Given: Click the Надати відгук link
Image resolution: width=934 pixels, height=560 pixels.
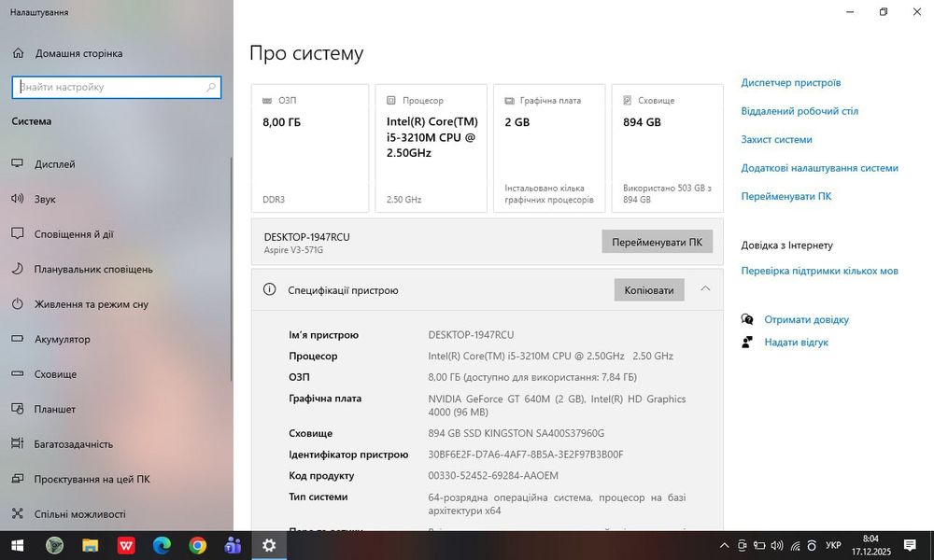Looking at the screenshot, I should click(x=796, y=343).
